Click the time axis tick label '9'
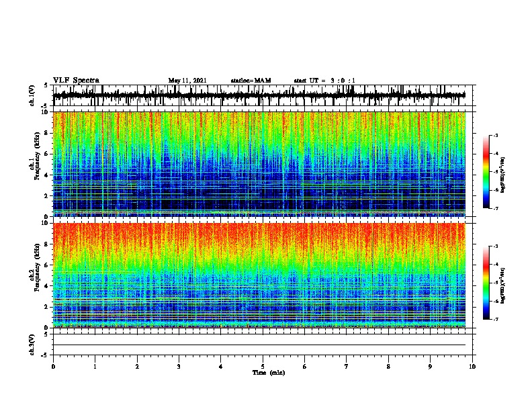This screenshot has height=411, width=532. (430, 367)
